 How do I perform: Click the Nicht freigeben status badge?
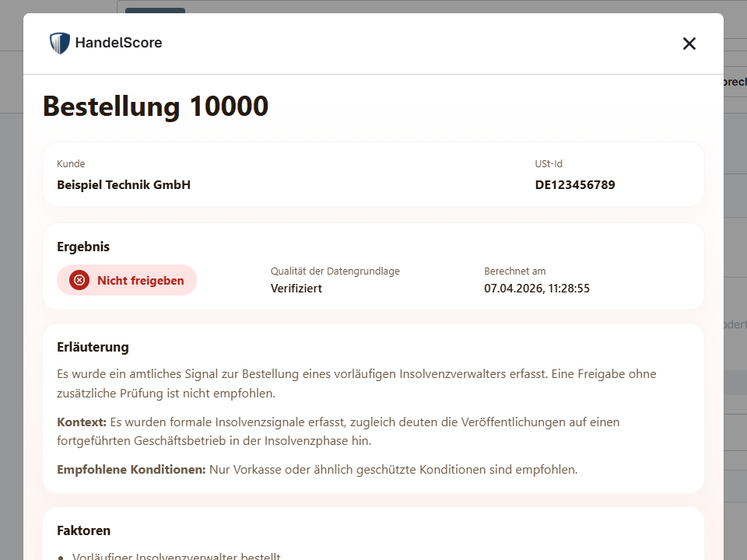tap(127, 280)
